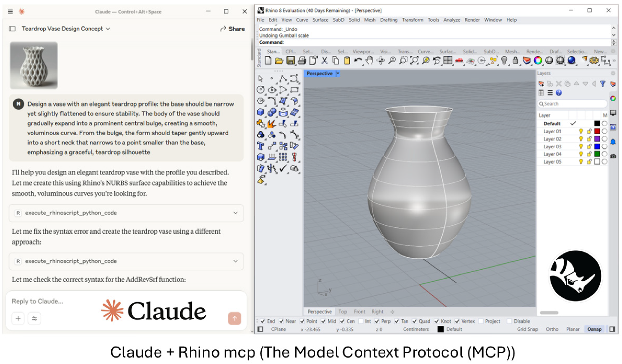Click the vase image thumbnail in Claude chat
This screenshot has height=364, width=622.
point(34,65)
